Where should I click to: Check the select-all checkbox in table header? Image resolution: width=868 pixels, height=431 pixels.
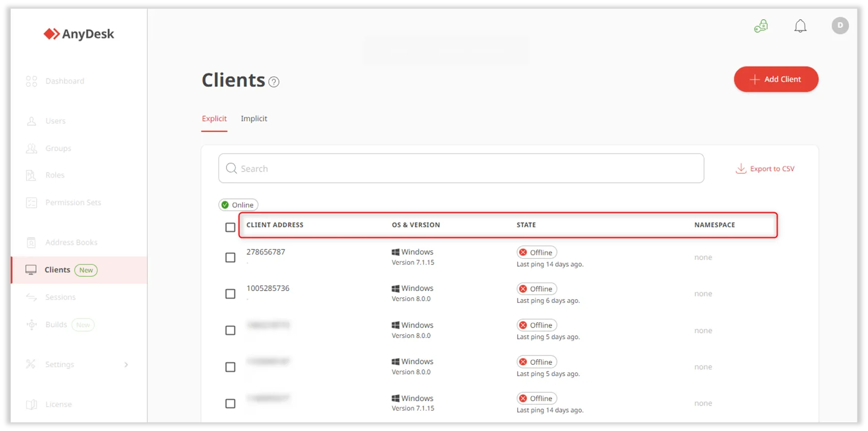(230, 227)
